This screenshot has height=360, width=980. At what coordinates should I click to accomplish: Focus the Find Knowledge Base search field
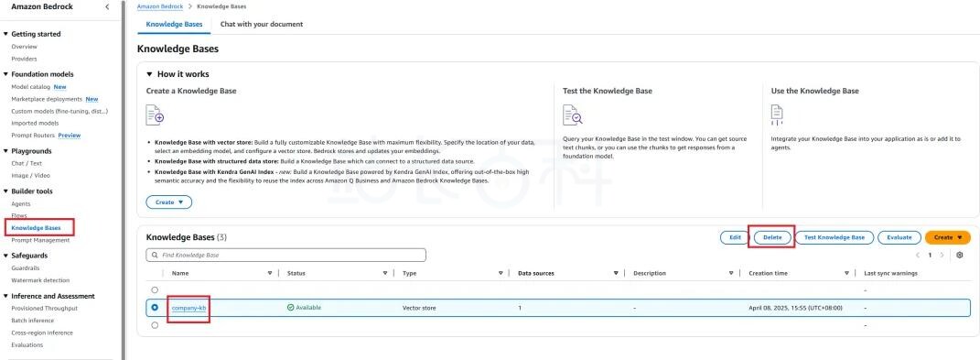point(286,256)
